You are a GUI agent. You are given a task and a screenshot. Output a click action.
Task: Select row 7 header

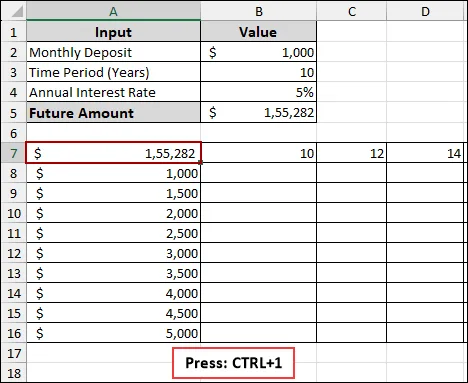click(13, 153)
